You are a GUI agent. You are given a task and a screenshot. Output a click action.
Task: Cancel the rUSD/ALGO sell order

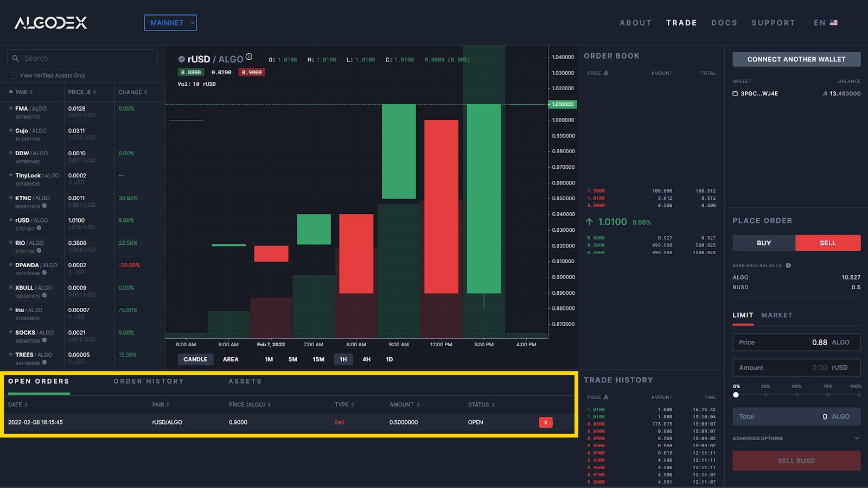point(546,422)
